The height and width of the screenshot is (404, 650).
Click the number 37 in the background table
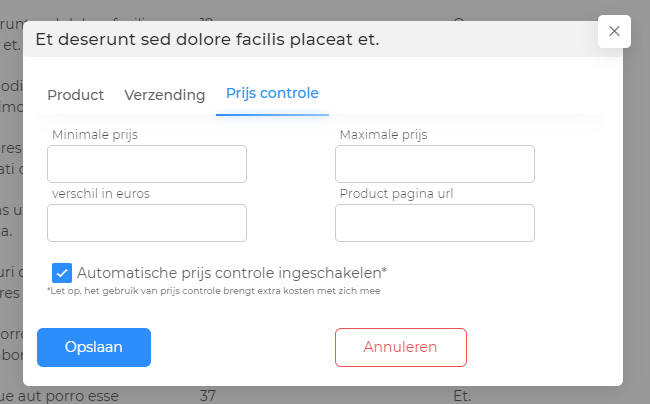tap(208, 396)
